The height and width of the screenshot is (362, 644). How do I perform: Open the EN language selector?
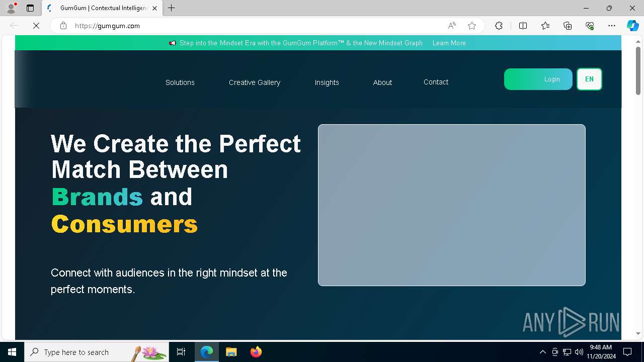coord(589,79)
